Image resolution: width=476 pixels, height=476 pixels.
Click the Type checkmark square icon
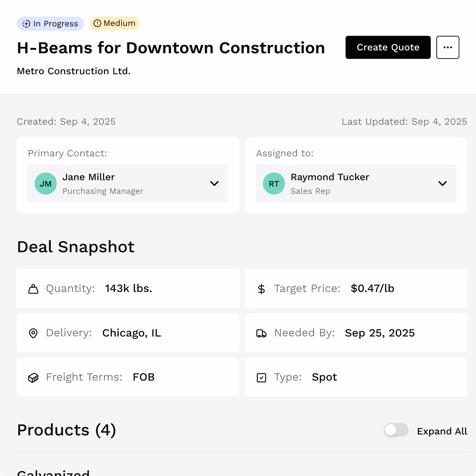click(261, 378)
